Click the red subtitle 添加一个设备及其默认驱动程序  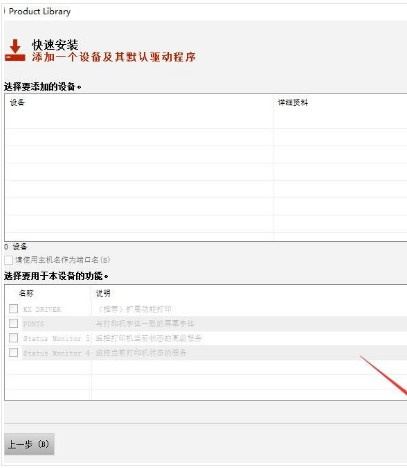coord(114,57)
